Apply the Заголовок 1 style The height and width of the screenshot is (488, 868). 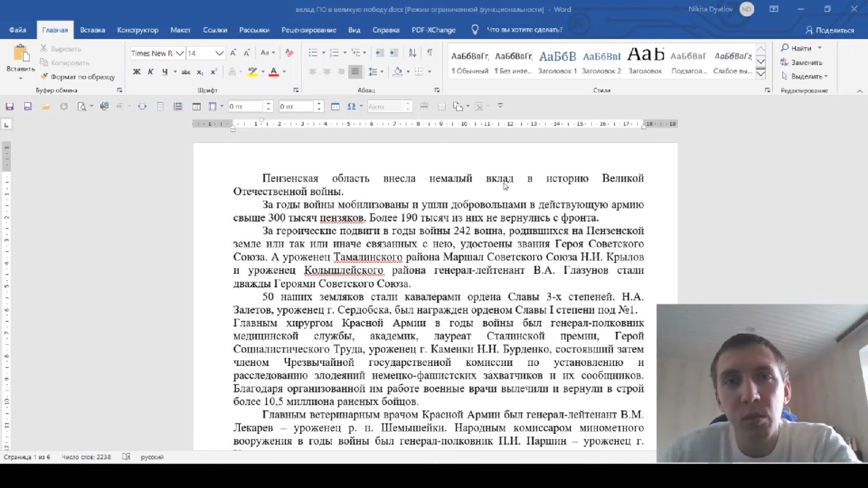pyautogui.click(x=557, y=61)
